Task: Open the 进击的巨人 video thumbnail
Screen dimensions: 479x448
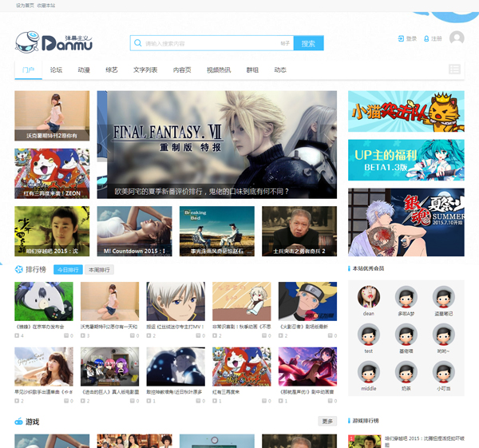Action: click(x=109, y=367)
